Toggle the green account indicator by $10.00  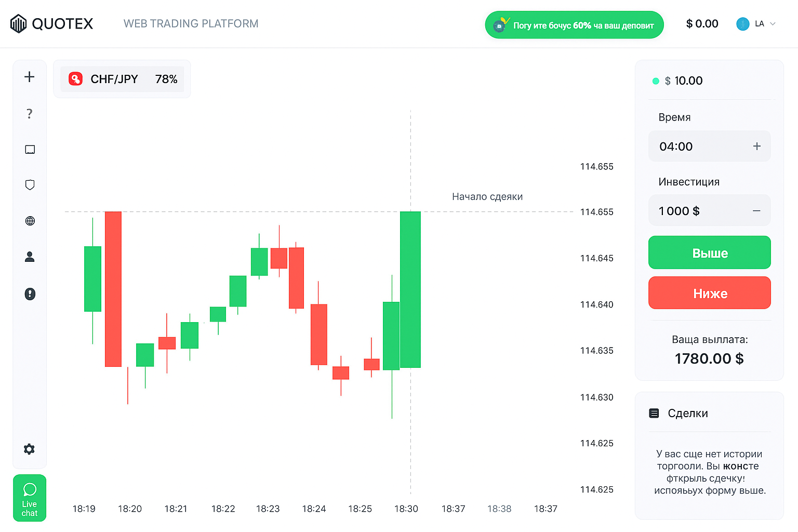click(x=656, y=81)
